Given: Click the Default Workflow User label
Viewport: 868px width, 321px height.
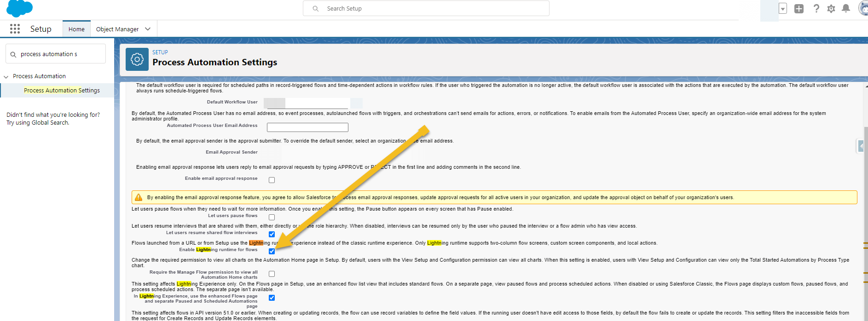Looking at the screenshot, I should (x=232, y=102).
